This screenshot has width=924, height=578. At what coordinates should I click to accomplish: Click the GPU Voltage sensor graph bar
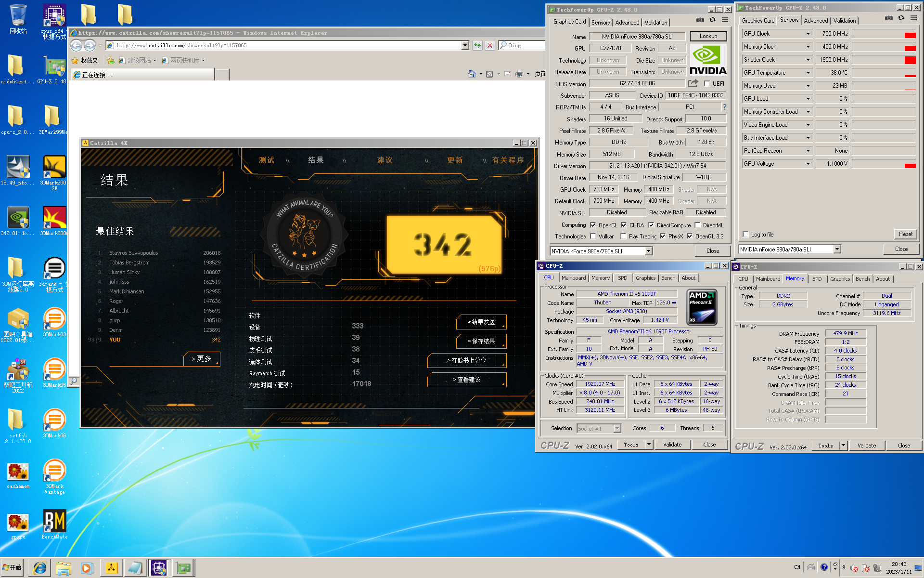pos(884,164)
